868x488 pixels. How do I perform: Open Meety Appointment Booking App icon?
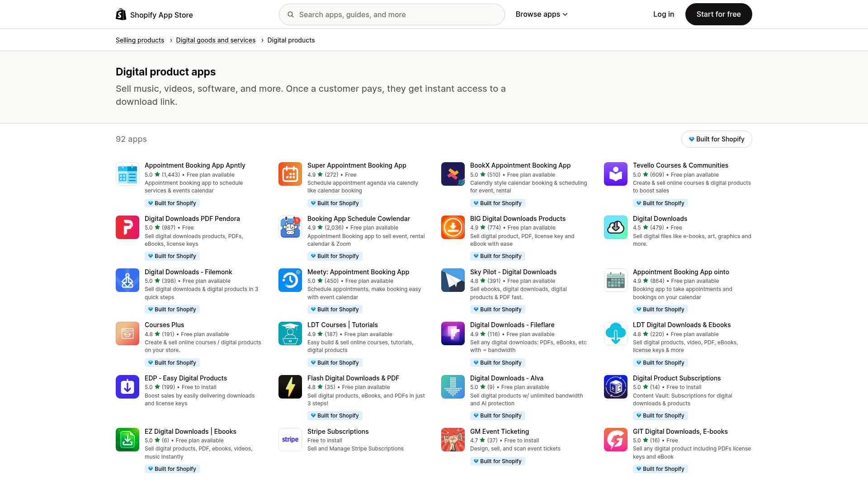click(290, 280)
